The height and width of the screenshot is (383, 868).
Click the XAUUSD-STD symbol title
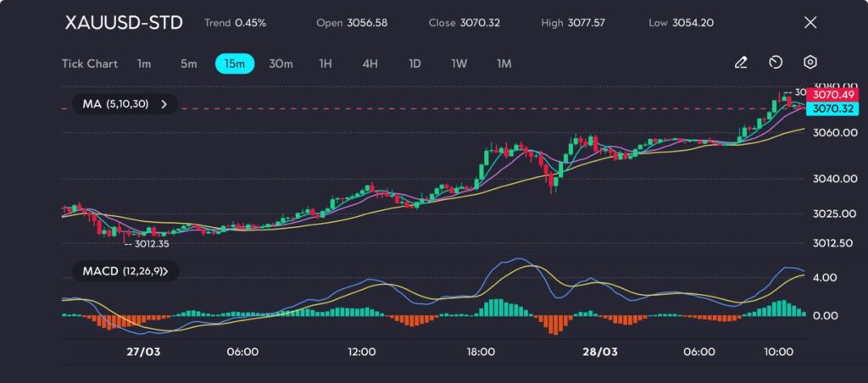124,23
